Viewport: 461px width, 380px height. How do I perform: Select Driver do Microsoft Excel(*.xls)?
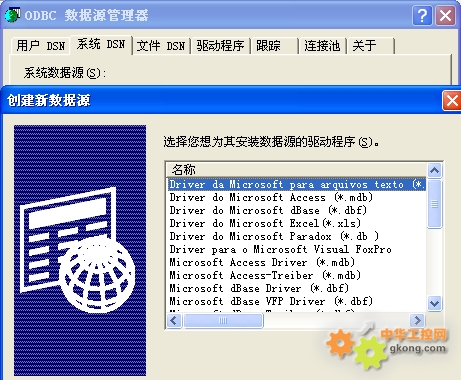pos(265,223)
